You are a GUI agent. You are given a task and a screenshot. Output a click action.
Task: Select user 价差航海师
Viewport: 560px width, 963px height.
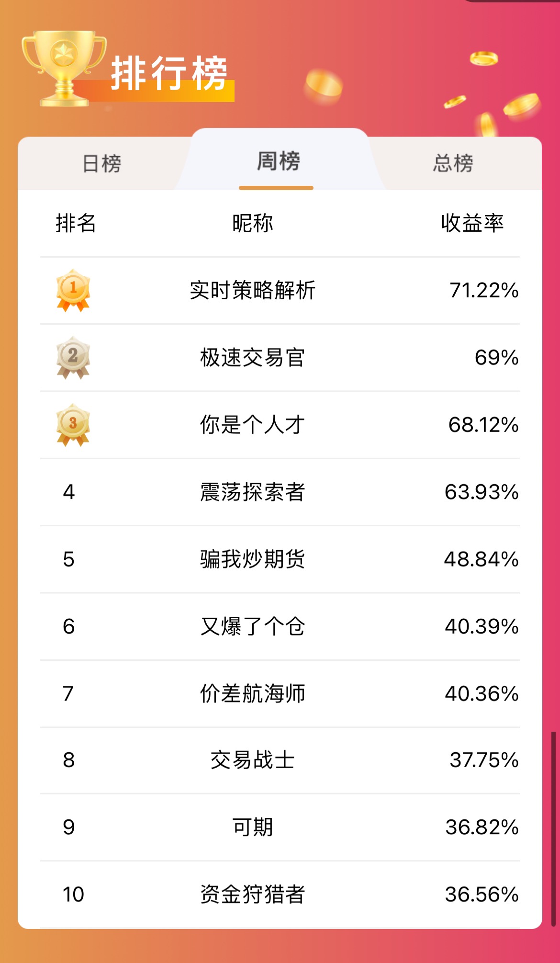[x=252, y=693]
